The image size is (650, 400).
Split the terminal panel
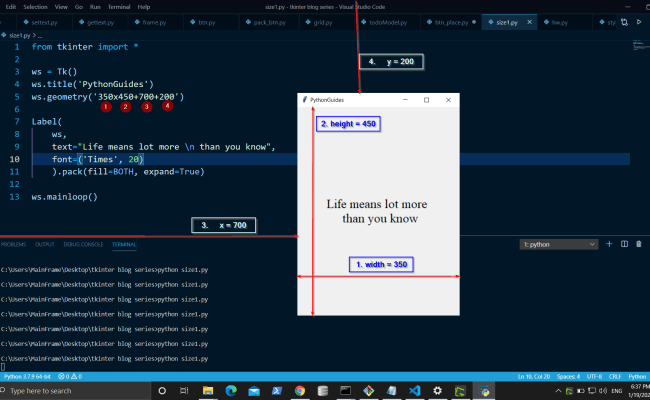pyautogui.click(x=624, y=244)
